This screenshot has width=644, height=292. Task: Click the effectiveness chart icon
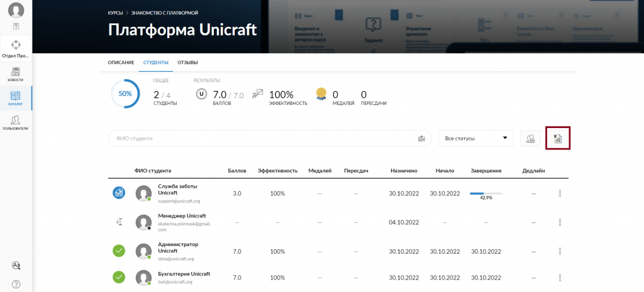coord(257,94)
